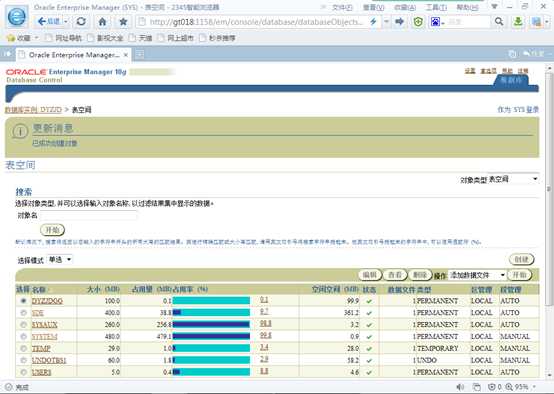554x394 pixels.
Task: Open the object type dropdown 表空间
Action: tap(513, 179)
